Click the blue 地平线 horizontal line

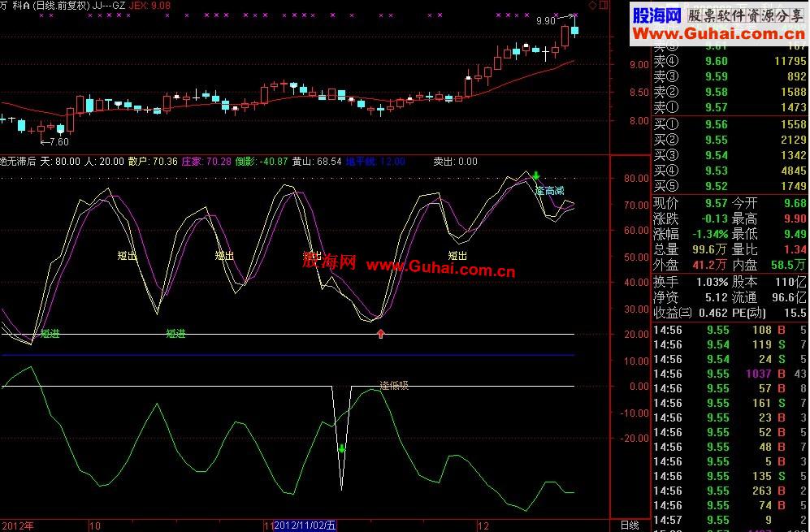point(288,355)
